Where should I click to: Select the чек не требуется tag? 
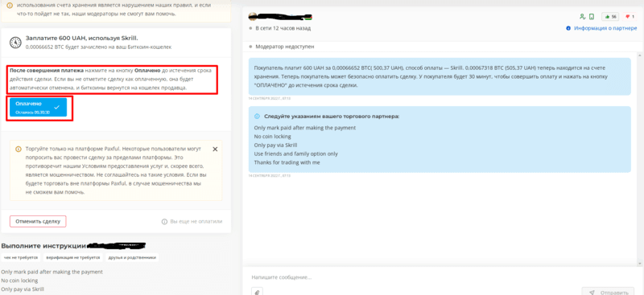(21, 257)
